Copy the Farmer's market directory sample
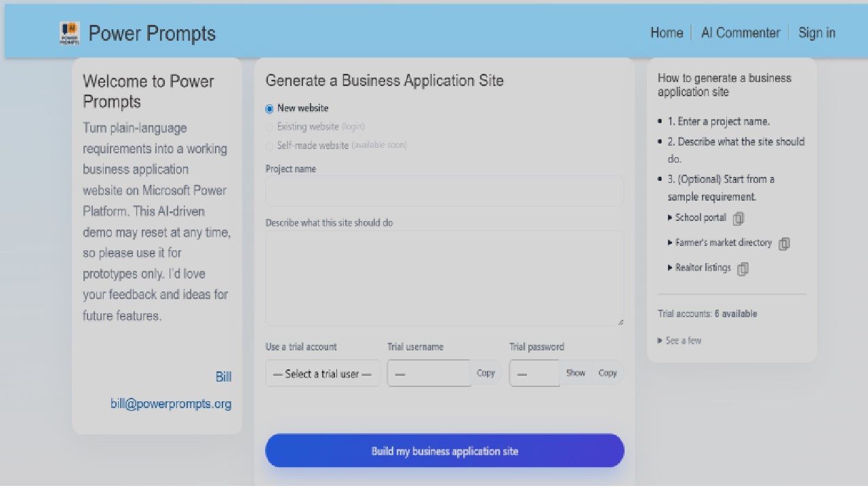The height and width of the screenshot is (488, 868). click(x=784, y=243)
